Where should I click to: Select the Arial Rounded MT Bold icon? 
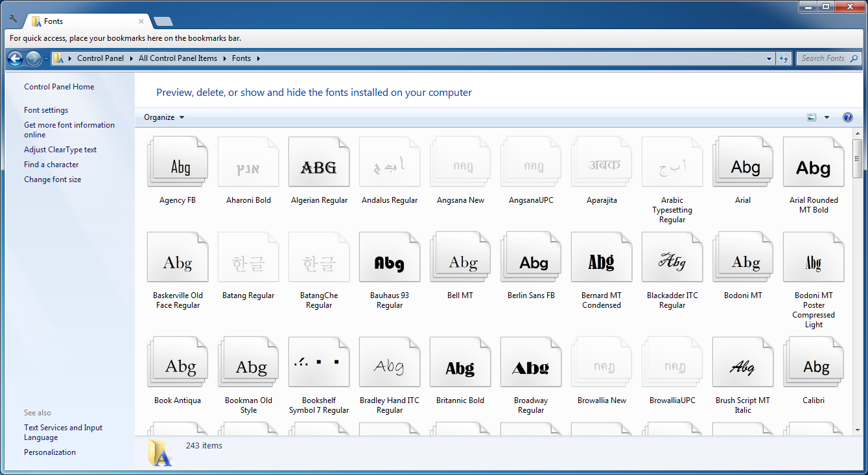(x=814, y=163)
